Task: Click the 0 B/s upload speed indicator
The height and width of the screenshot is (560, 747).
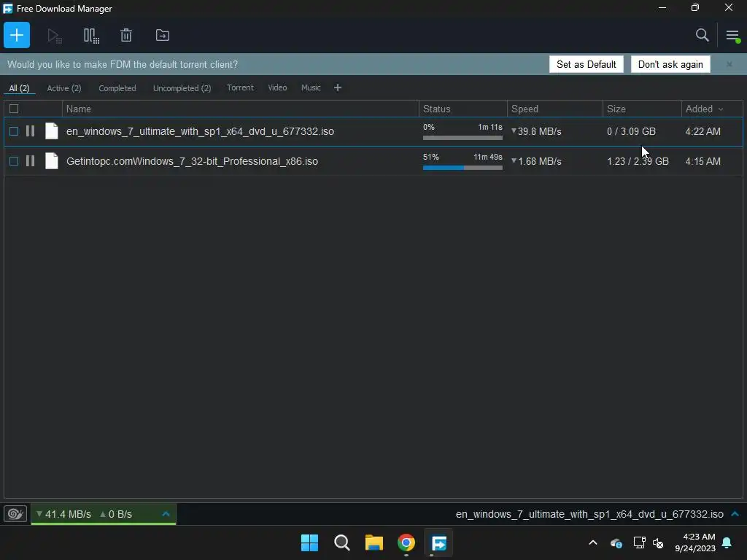Action: click(116, 514)
